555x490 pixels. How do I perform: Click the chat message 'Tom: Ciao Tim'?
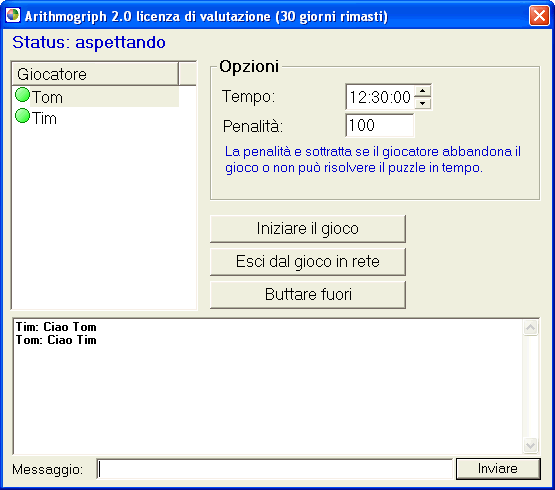tap(56, 340)
